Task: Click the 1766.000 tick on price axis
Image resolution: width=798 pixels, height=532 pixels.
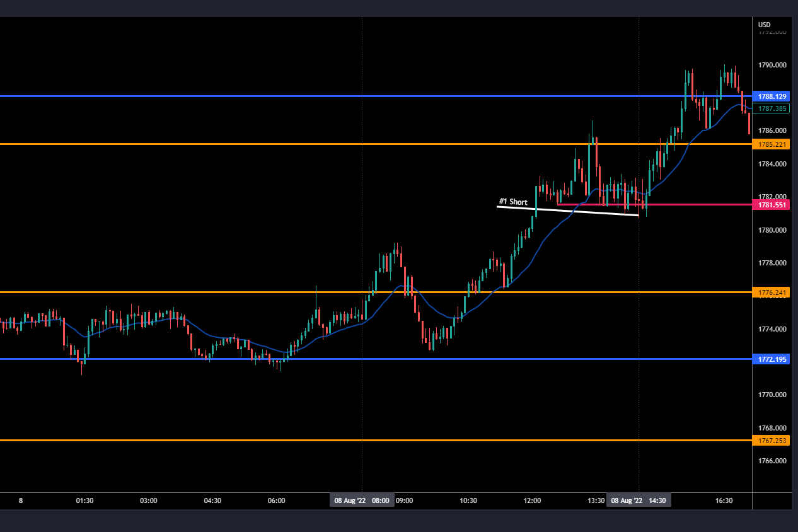Action: [x=772, y=461]
